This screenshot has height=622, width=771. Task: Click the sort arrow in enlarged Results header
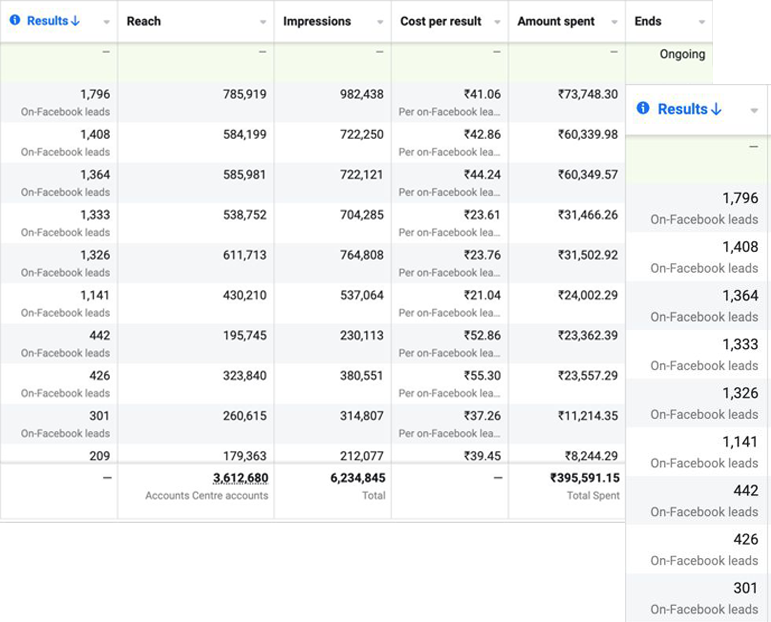716,109
